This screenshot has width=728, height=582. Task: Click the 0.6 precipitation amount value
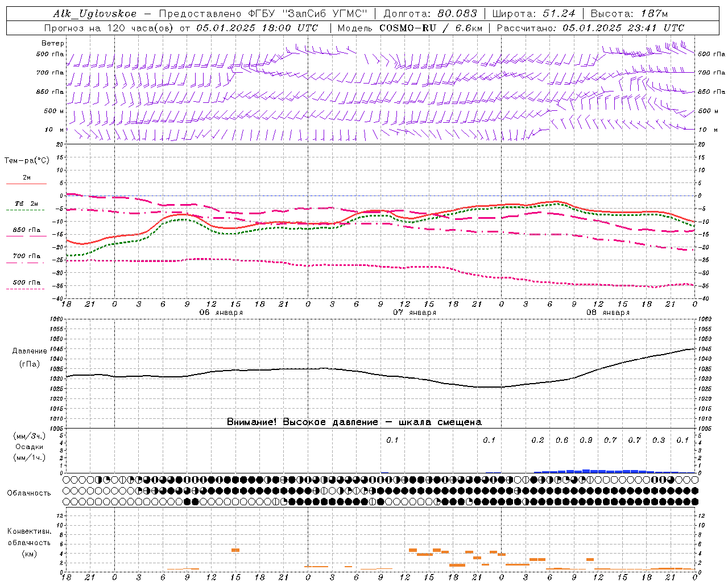click(562, 440)
